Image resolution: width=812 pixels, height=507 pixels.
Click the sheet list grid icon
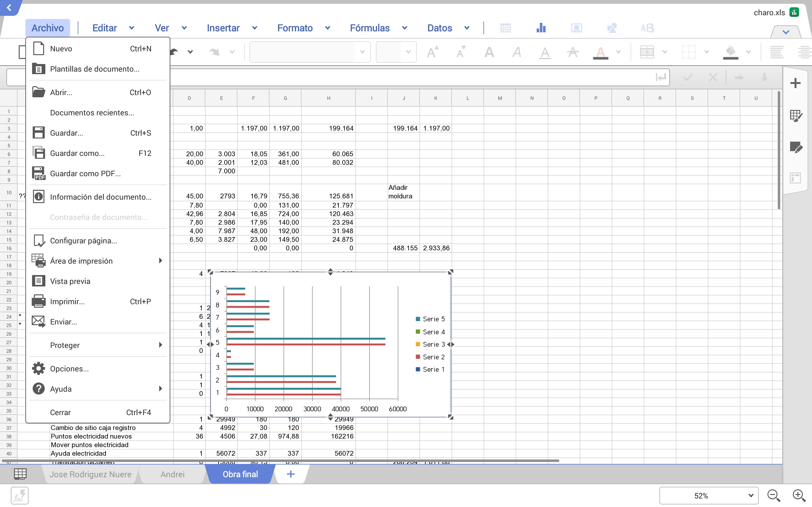pyautogui.click(x=20, y=474)
